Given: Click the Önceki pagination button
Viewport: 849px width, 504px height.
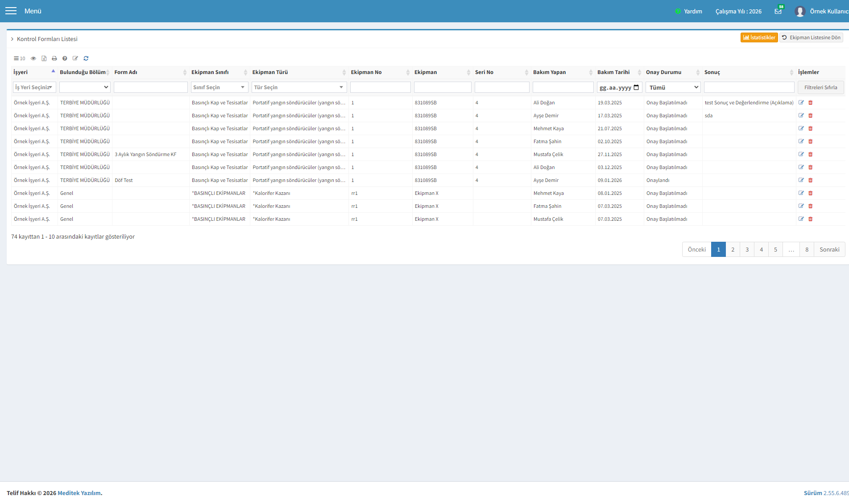Looking at the screenshot, I should coord(696,249).
